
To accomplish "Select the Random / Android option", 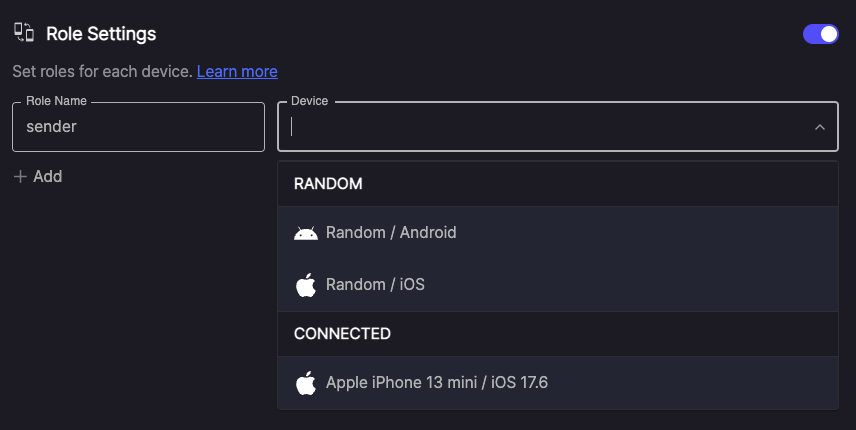I will 558,232.
